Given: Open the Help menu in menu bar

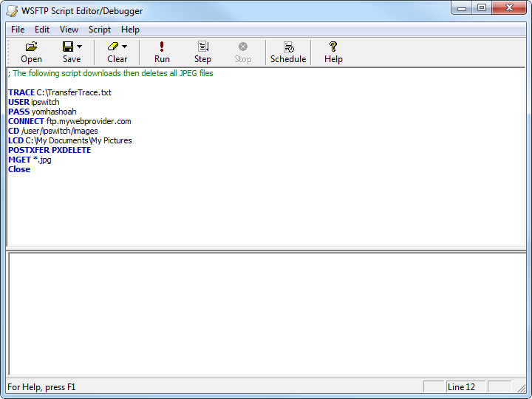Looking at the screenshot, I should click(x=130, y=30).
